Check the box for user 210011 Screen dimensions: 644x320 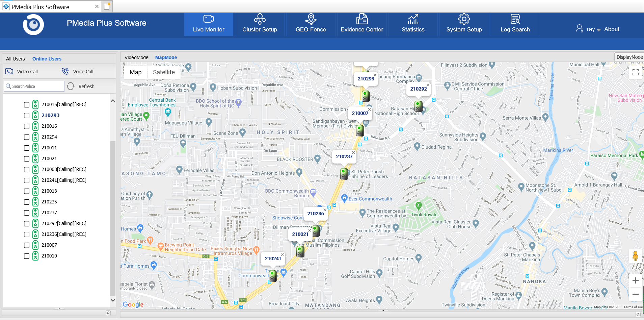tap(27, 148)
